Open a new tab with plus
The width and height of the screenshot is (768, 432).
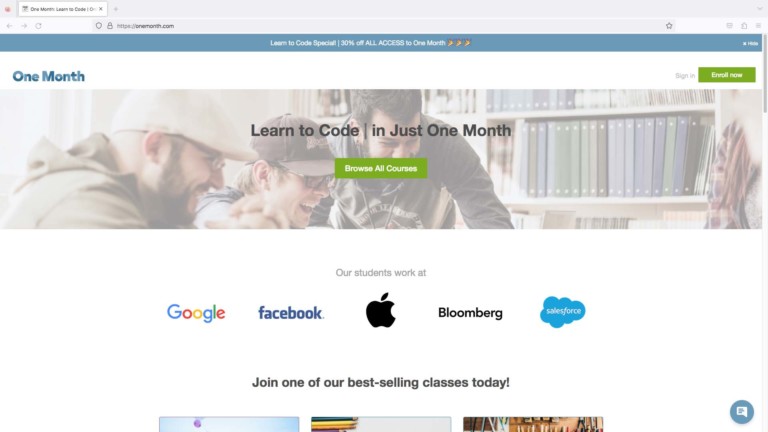(x=116, y=9)
